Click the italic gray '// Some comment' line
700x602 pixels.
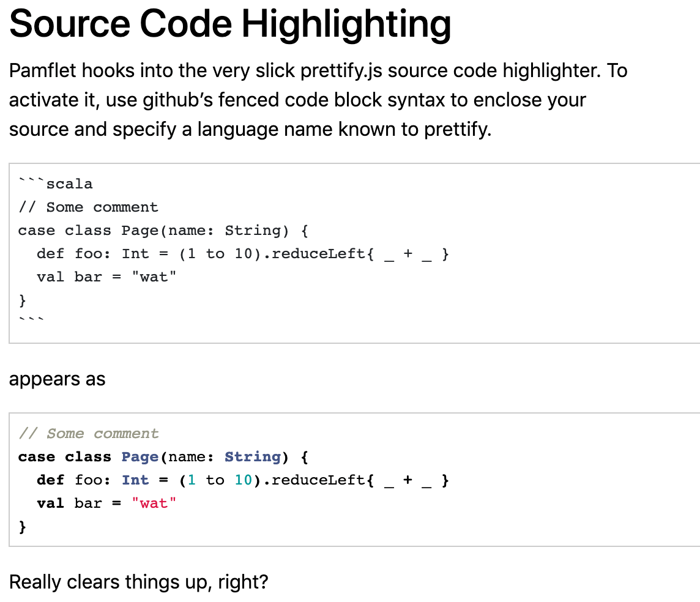(x=88, y=433)
